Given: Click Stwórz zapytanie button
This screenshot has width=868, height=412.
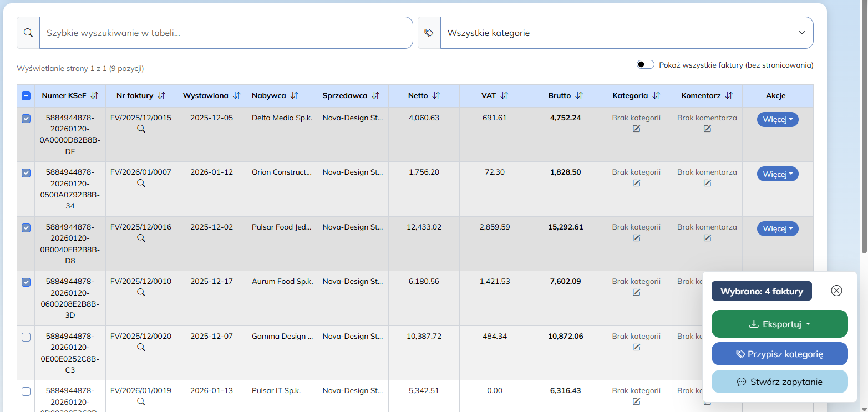Looking at the screenshot, I should pyautogui.click(x=779, y=382).
